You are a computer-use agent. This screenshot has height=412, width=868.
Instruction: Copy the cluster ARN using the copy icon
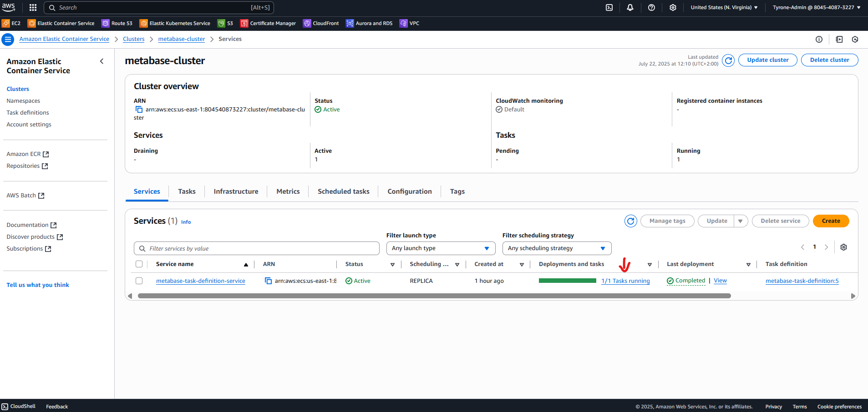click(139, 109)
